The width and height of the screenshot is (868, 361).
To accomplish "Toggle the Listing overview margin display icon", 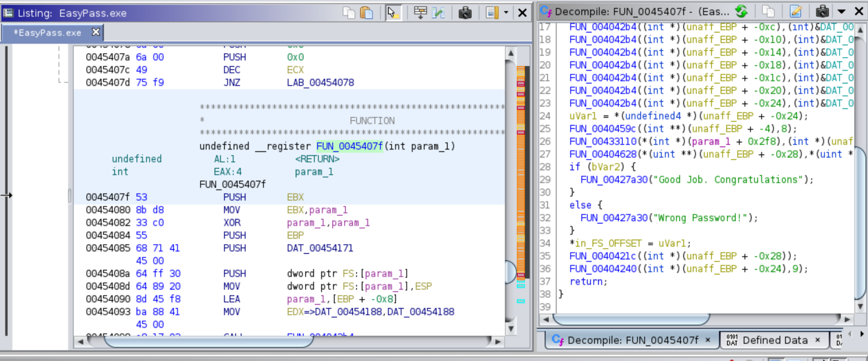I will (x=492, y=13).
